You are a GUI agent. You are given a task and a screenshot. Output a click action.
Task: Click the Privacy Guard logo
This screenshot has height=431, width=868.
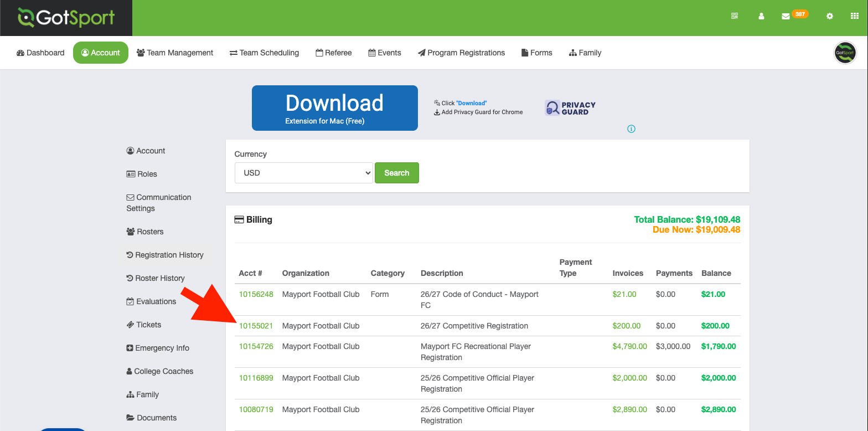(570, 108)
